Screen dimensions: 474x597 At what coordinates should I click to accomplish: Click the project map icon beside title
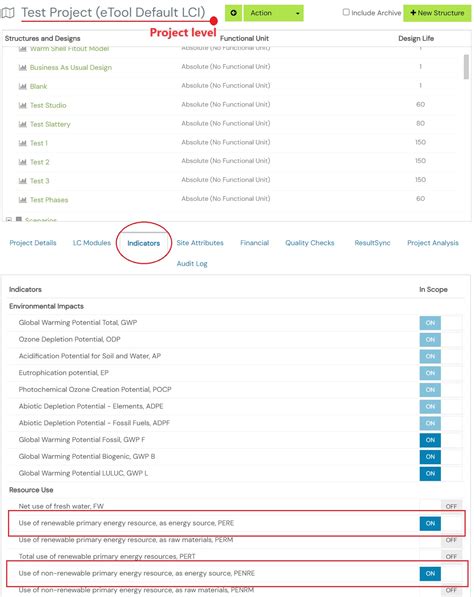(8, 13)
